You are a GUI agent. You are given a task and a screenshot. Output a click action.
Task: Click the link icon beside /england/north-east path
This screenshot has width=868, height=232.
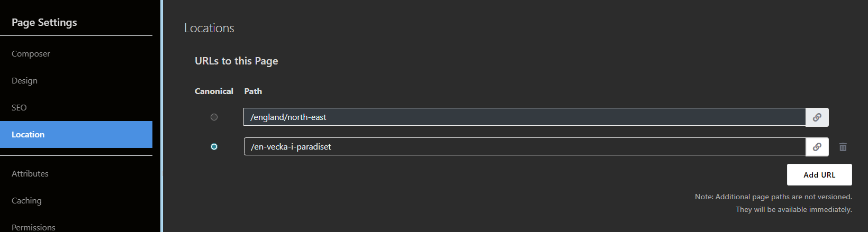click(817, 117)
